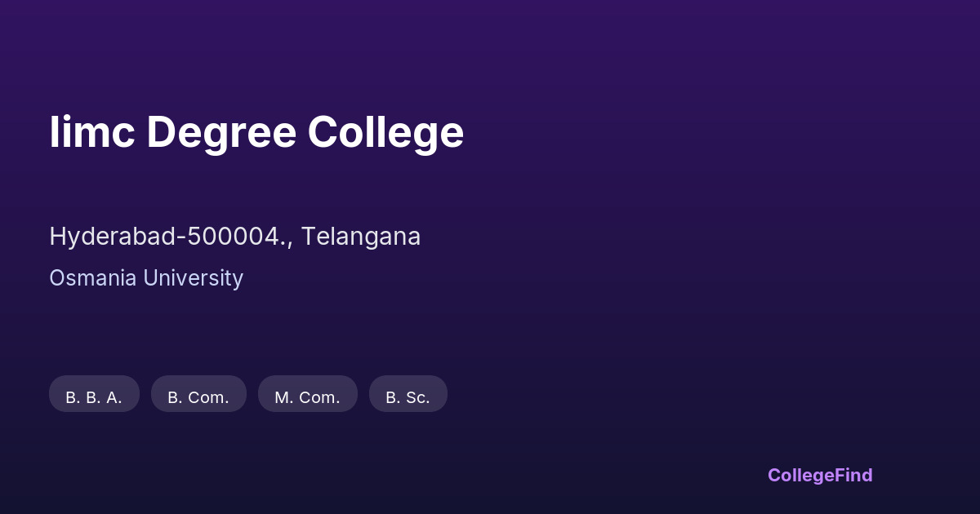Select the B. B. A. course tag
The width and height of the screenshot is (980, 514).
pyautogui.click(x=94, y=395)
